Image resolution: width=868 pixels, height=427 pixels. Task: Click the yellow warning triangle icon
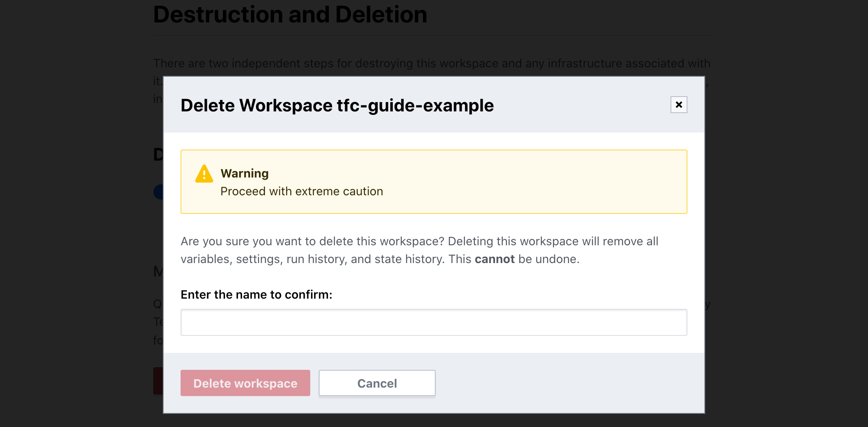204,174
